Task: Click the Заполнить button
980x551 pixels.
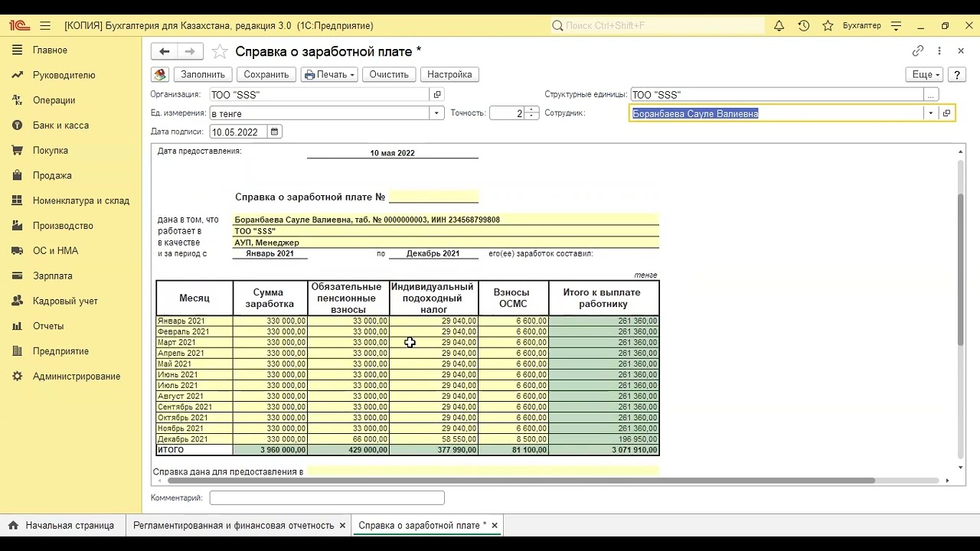Action: pyautogui.click(x=203, y=74)
